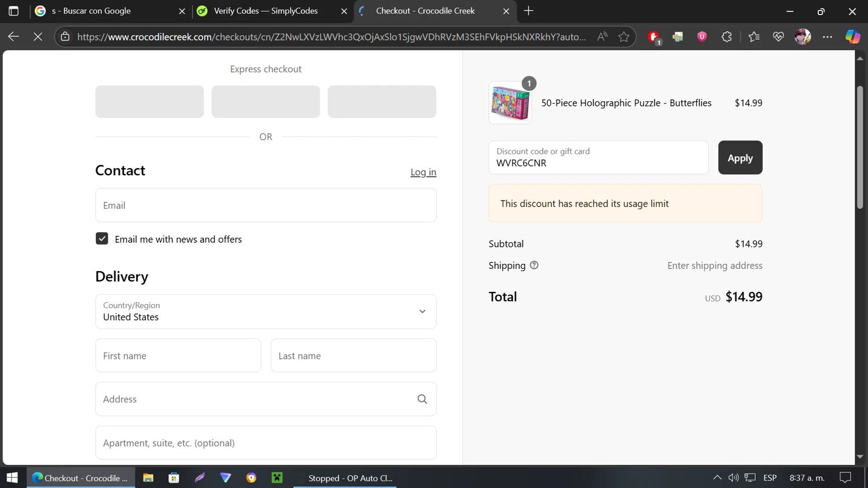The image size is (868, 488).
Task: Focus the Address field
Action: 266,399
